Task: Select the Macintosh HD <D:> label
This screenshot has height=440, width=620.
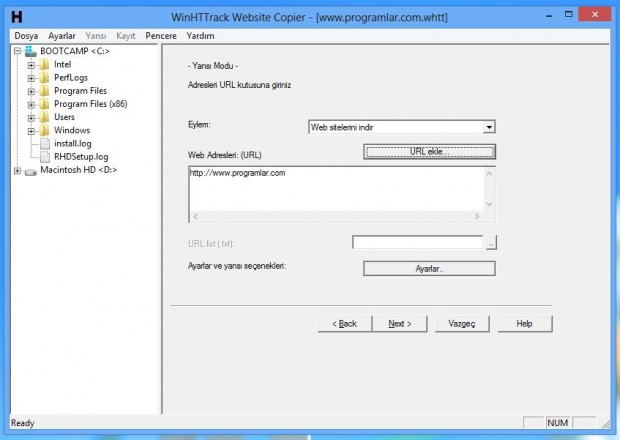Action: 79,170
